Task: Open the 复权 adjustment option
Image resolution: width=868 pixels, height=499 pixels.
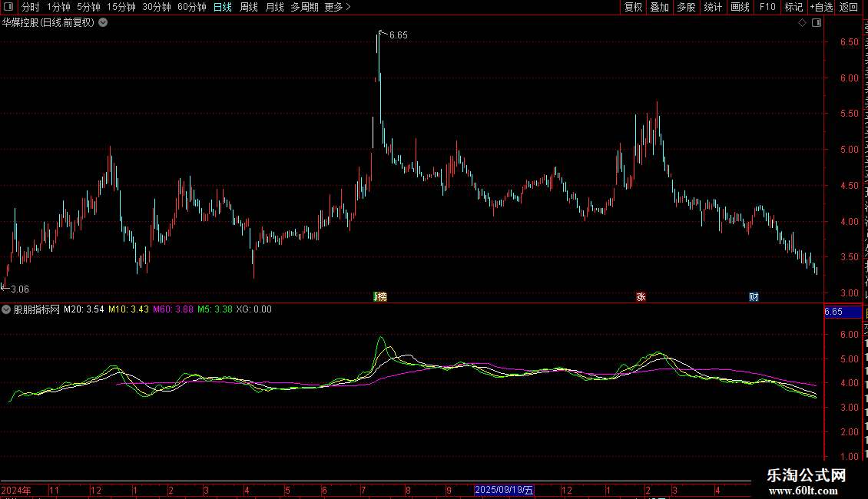Action: pos(633,7)
